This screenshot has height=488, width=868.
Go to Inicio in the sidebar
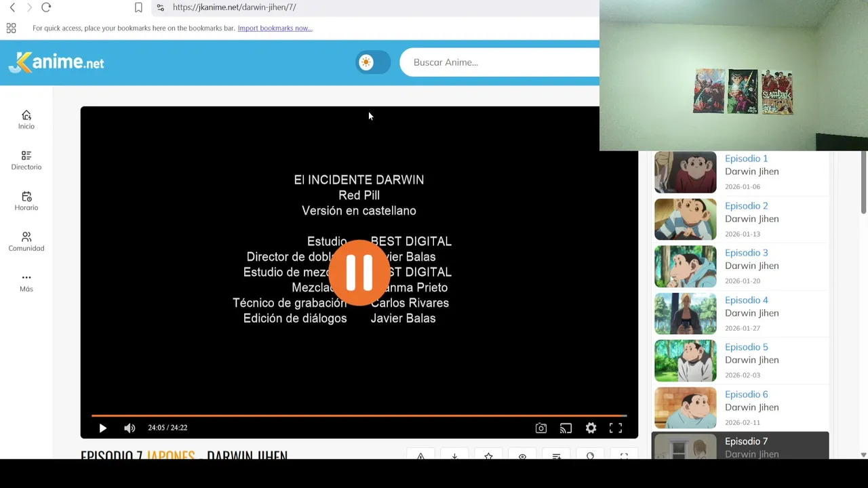pos(26,120)
